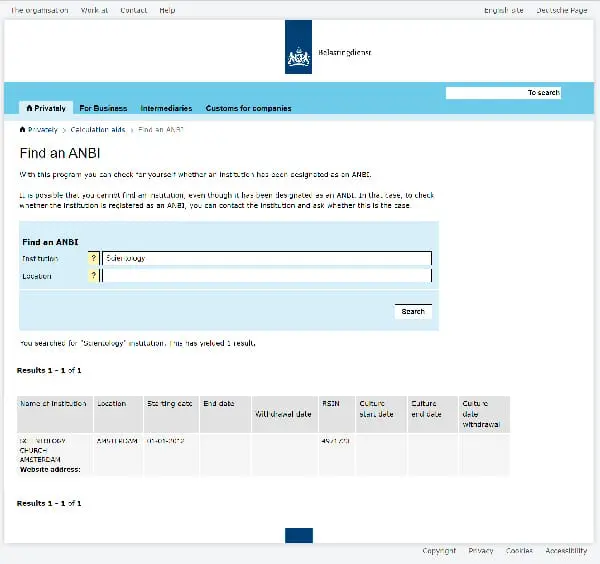
Task: Click the Institution text field
Action: point(267,258)
